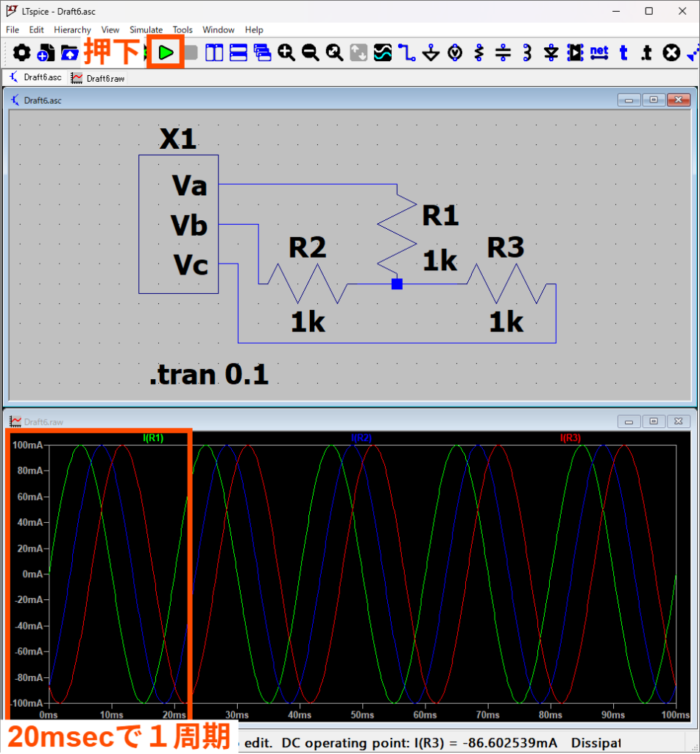The image size is (700, 754).
Task: Open the Hierarchy menu
Action: pos(72,30)
